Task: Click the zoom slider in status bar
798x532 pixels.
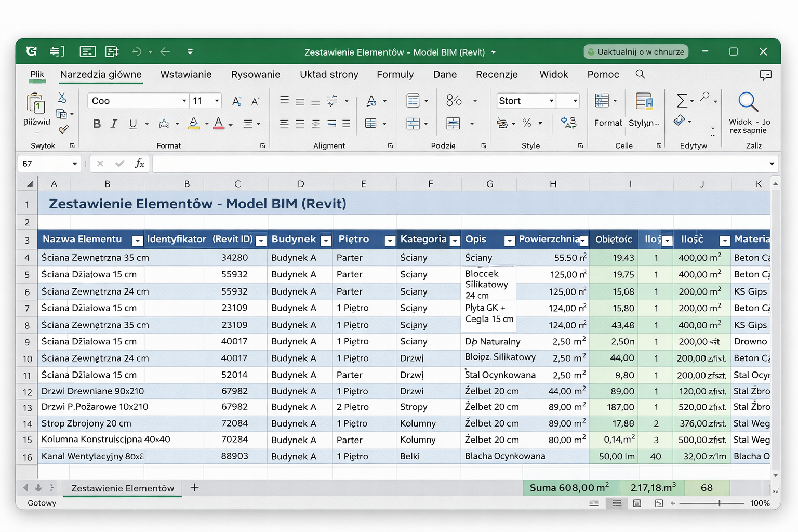Action: (x=719, y=503)
